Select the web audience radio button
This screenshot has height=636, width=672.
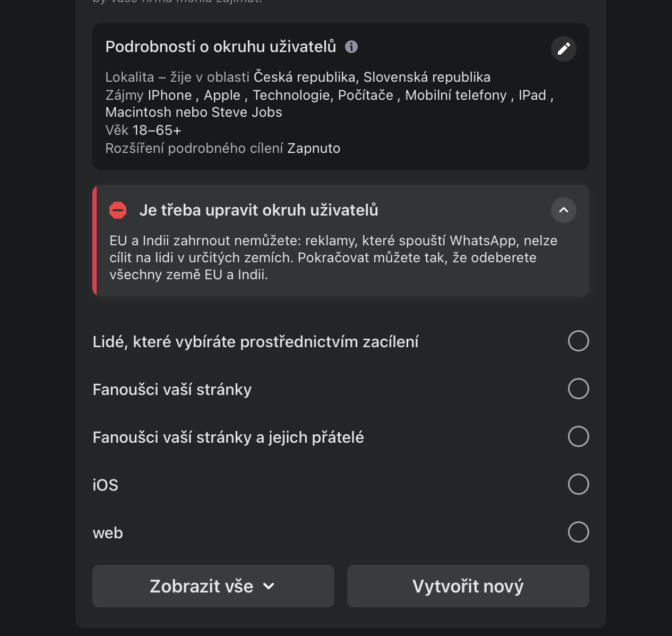click(578, 532)
